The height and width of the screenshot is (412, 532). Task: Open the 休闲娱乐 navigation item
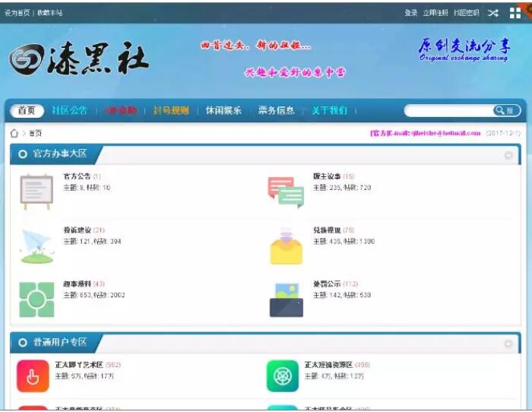click(x=223, y=110)
